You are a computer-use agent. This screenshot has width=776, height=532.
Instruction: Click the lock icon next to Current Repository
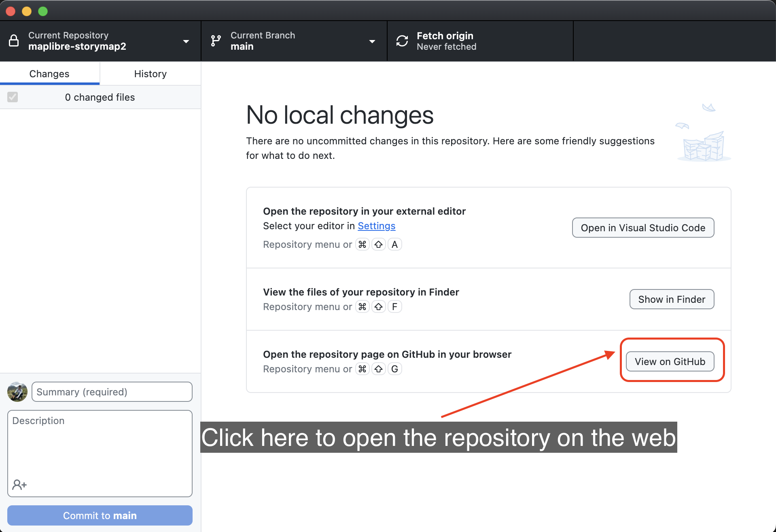(x=14, y=41)
